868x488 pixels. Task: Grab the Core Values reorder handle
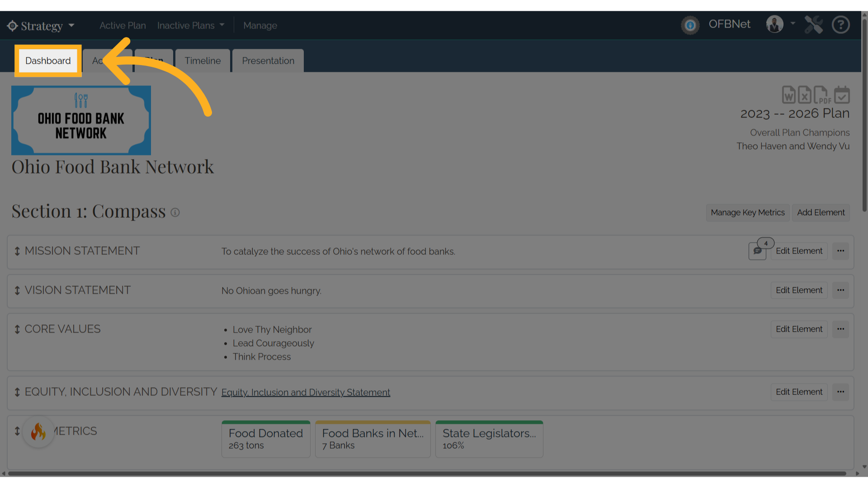(17, 329)
